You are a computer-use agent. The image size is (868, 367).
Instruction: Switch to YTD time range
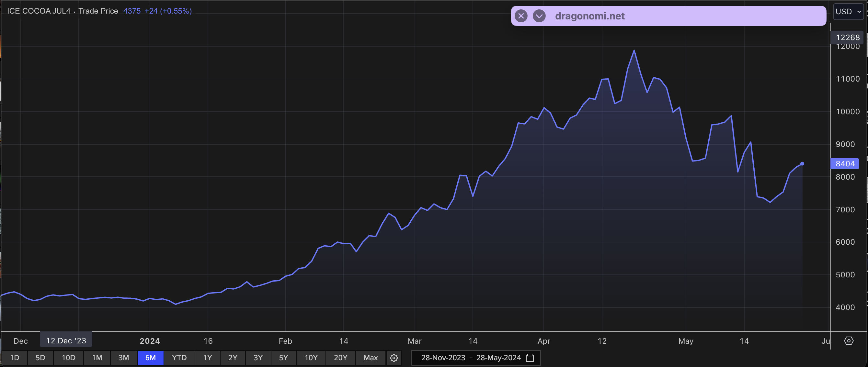(179, 358)
